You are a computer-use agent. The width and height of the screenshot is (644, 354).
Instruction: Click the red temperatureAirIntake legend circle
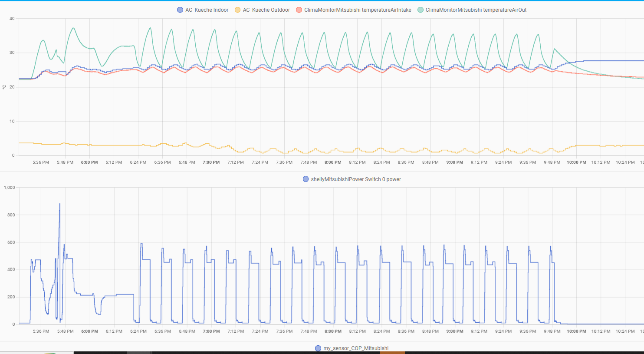(299, 10)
